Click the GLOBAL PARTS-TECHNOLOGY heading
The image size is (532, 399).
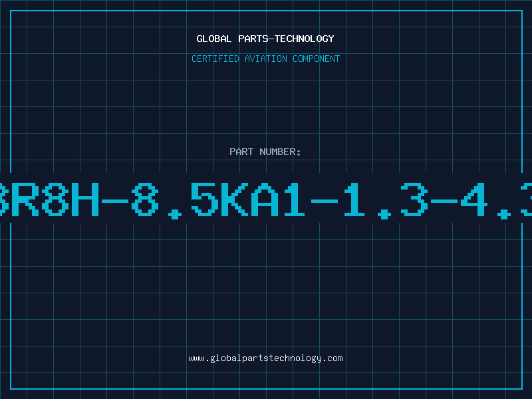coord(265,39)
